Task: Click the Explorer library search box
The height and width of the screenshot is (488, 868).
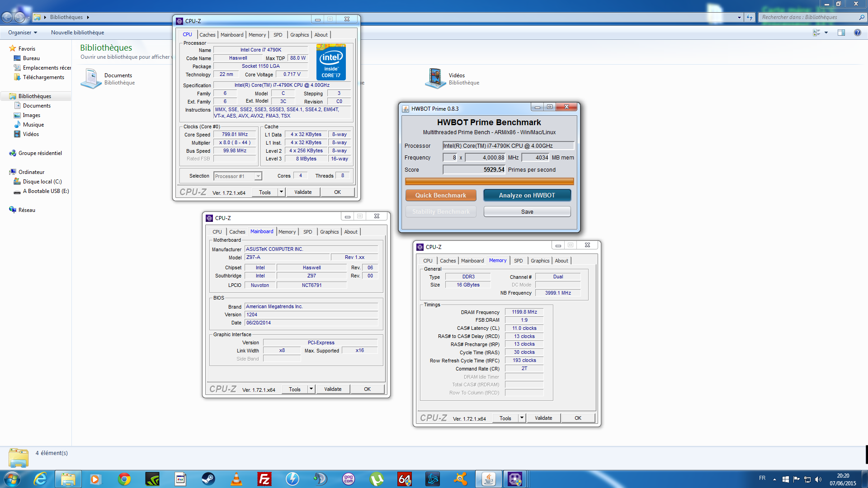Action: click(x=812, y=17)
